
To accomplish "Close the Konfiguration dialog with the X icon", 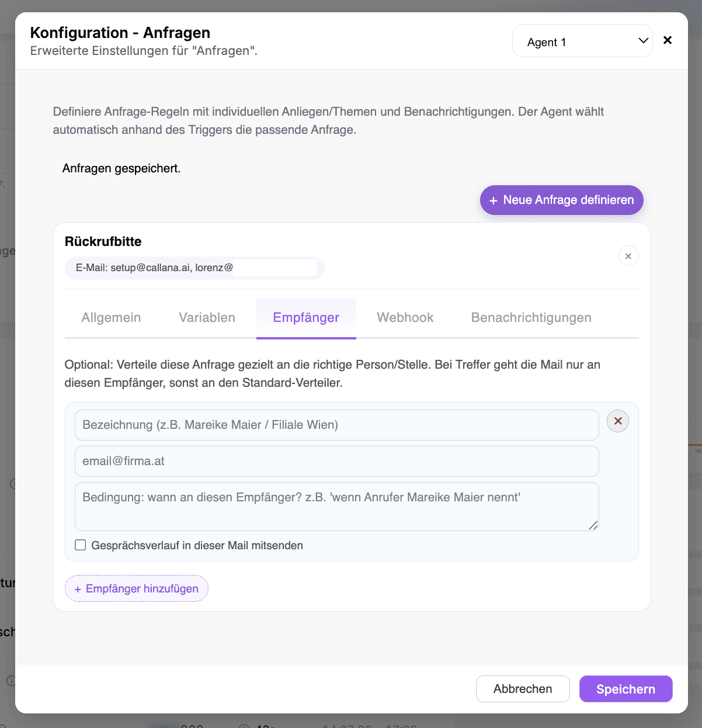I will [x=668, y=40].
